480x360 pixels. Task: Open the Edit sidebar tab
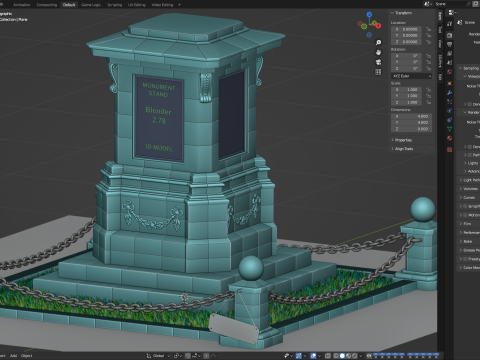pos(440,77)
